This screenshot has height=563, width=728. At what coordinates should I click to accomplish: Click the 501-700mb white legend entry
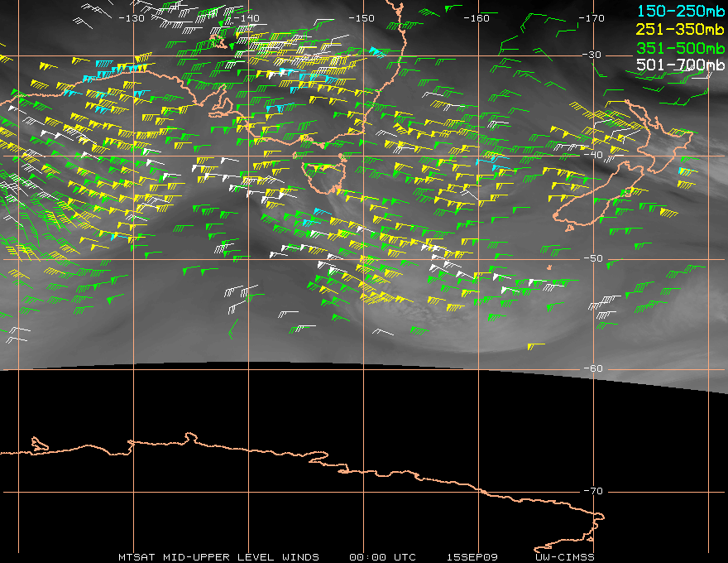pyautogui.click(x=680, y=65)
